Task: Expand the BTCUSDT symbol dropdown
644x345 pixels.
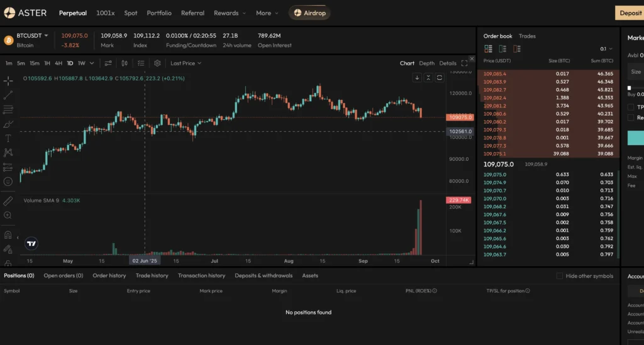Action: 46,36
